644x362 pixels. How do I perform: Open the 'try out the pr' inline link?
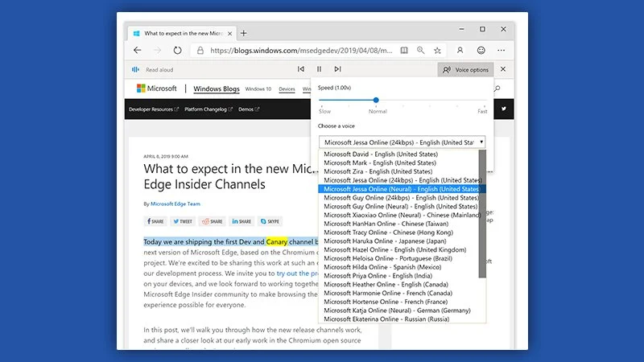coord(297,273)
